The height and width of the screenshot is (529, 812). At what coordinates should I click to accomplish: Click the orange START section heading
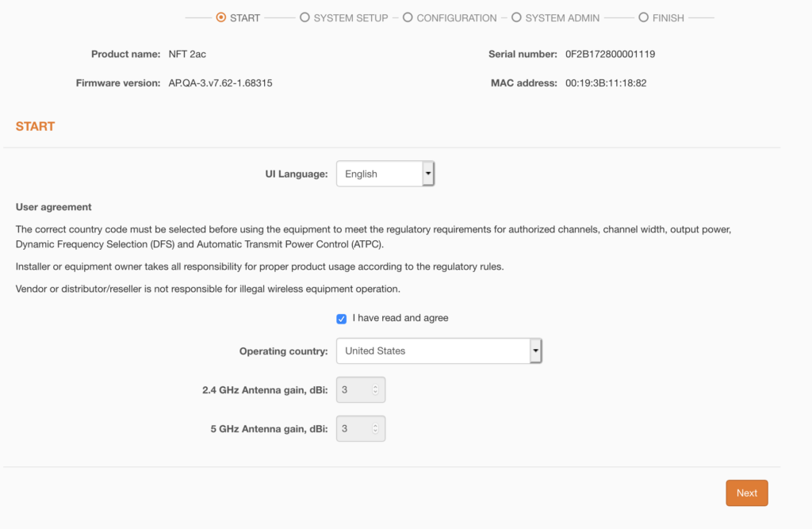click(35, 125)
